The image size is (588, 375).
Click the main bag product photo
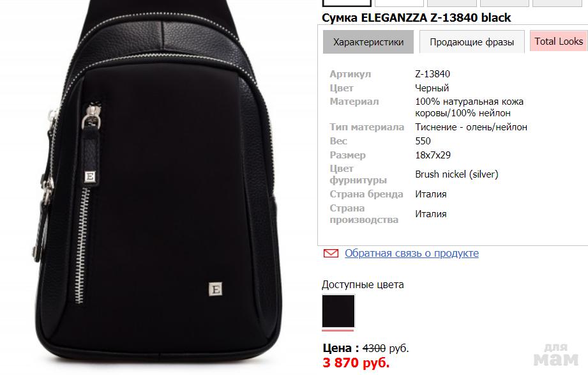[x=158, y=184]
